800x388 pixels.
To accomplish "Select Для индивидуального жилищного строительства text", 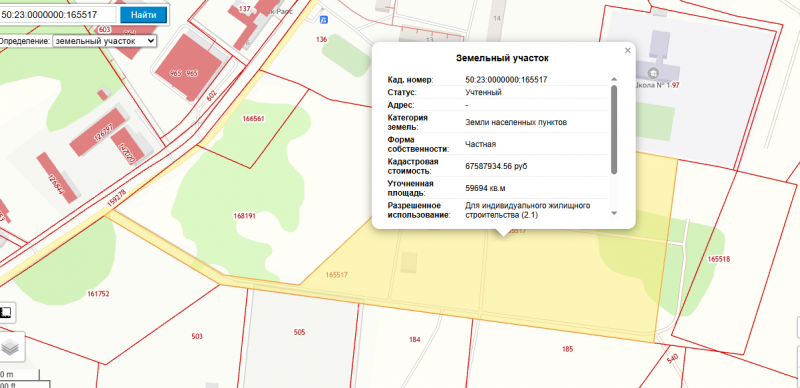I will [x=528, y=210].
